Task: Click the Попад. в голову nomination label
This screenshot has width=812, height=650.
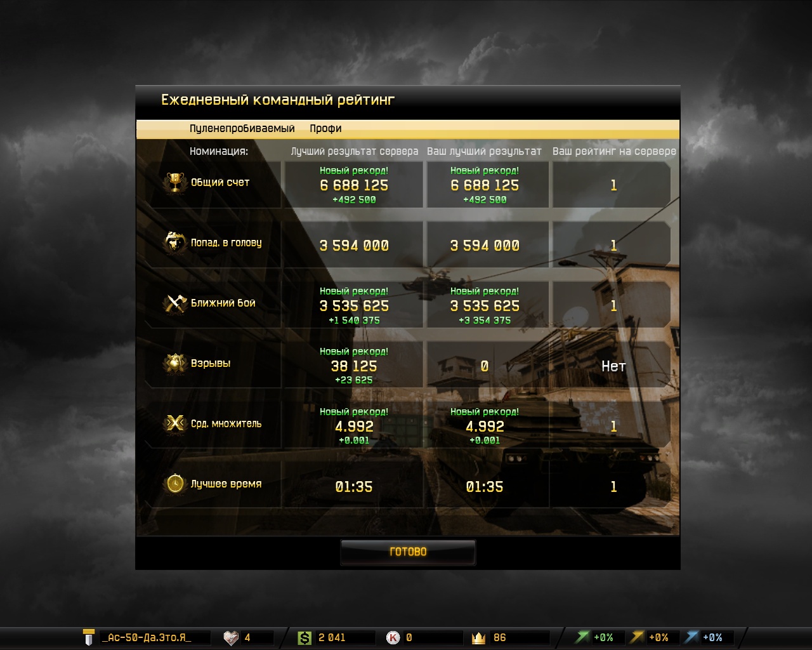Action: click(x=226, y=242)
